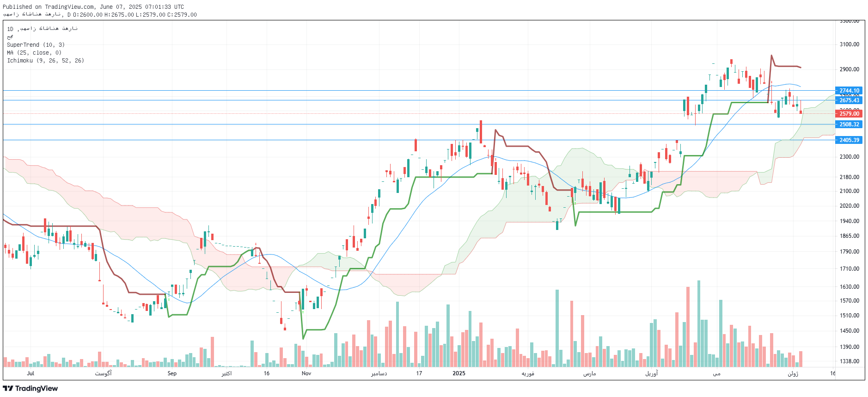Screen dimensions: 868x397
Task: Click the 1338.00 price axis tick
Action: 850,361
